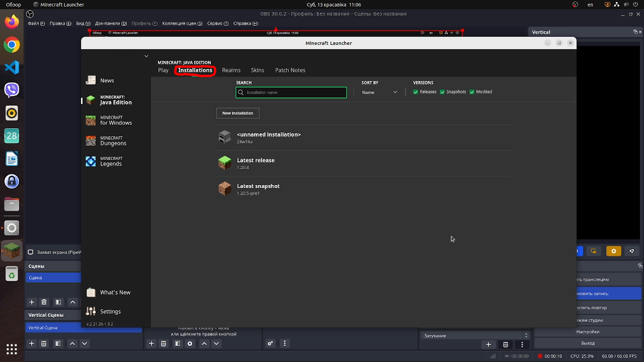This screenshot has width=644, height=362.
Task: Focus the Installation name search field
Action: [x=291, y=93]
